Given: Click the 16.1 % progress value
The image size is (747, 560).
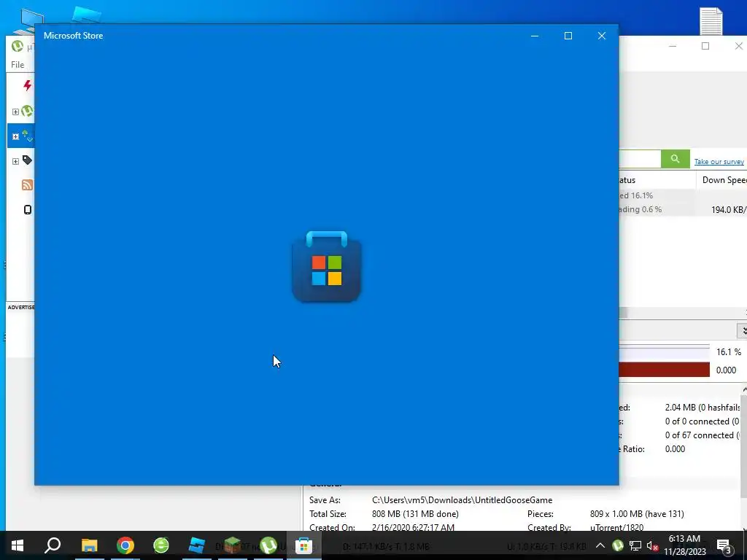Looking at the screenshot, I should coord(729,352).
